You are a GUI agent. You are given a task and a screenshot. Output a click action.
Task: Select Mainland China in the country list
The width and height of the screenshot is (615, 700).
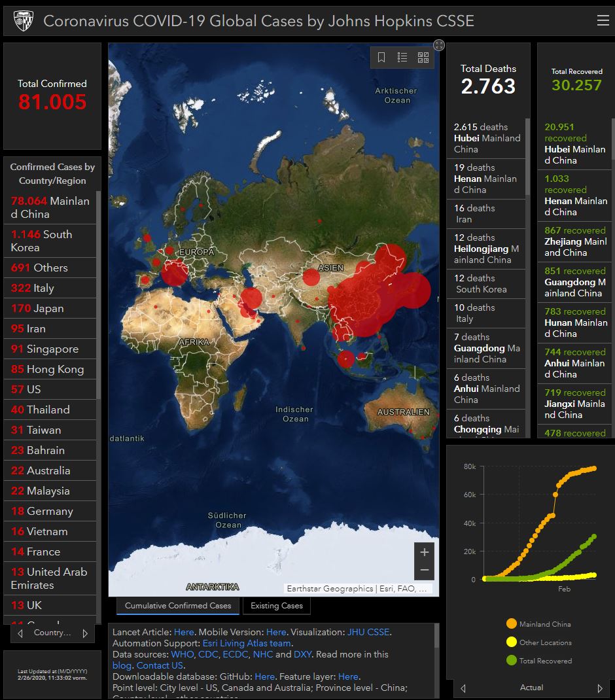(x=50, y=207)
